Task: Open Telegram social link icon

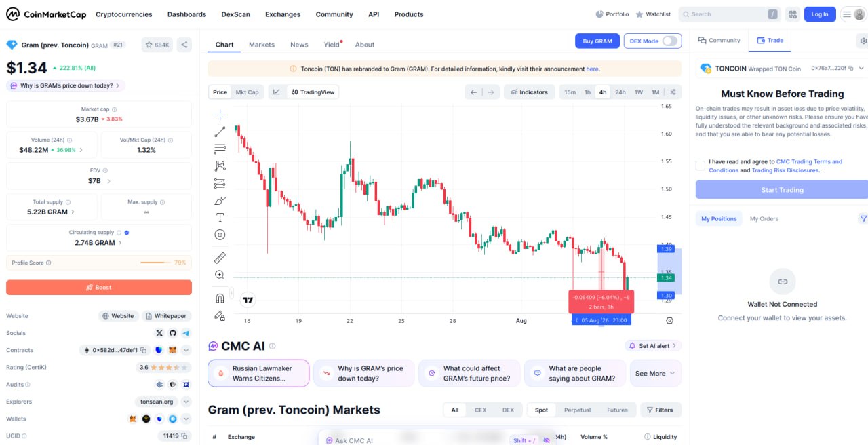Action: point(186,333)
